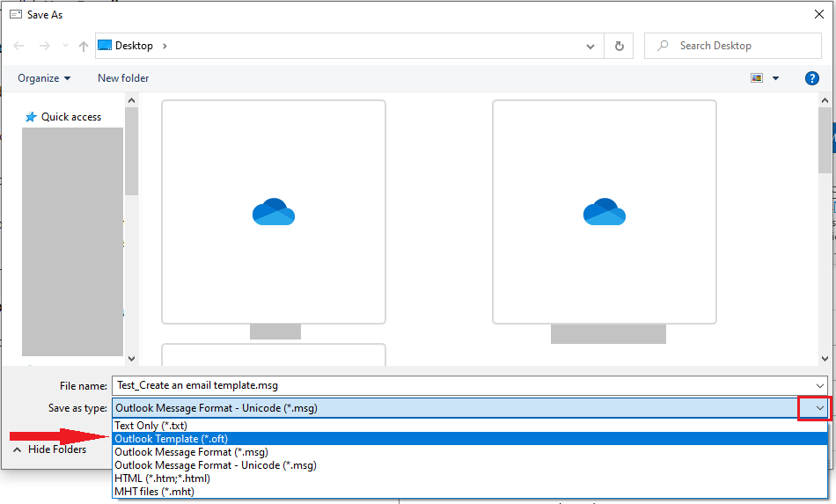The height and width of the screenshot is (504, 836).
Task: Click the Desktop breadcrumb in address bar
Action: coord(134,46)
